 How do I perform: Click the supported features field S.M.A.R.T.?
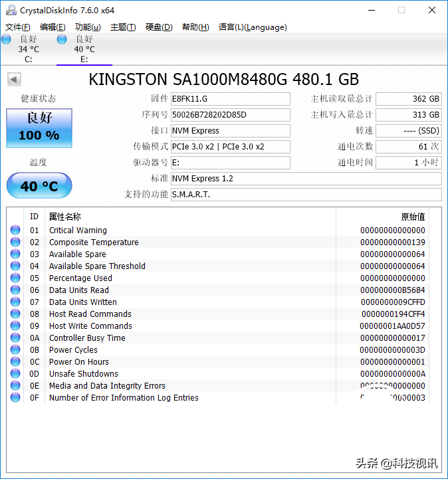pyautogui.click(x=306, y=195)
